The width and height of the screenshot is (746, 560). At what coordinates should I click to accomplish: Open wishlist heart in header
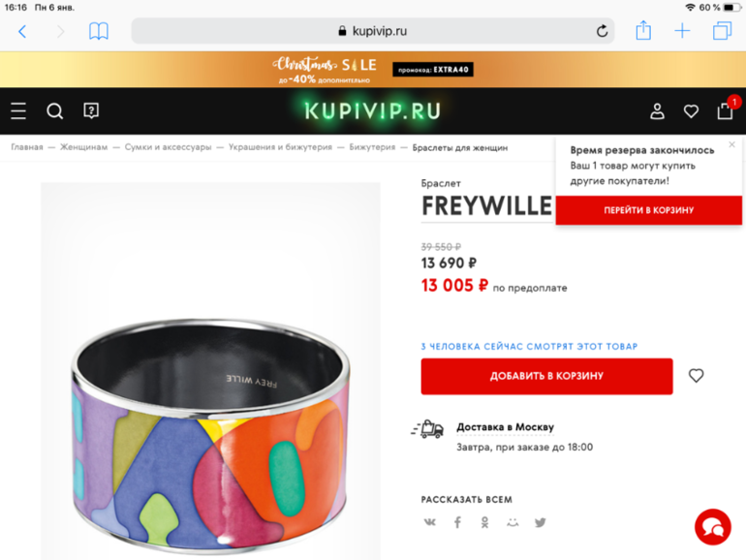point(691,111)
